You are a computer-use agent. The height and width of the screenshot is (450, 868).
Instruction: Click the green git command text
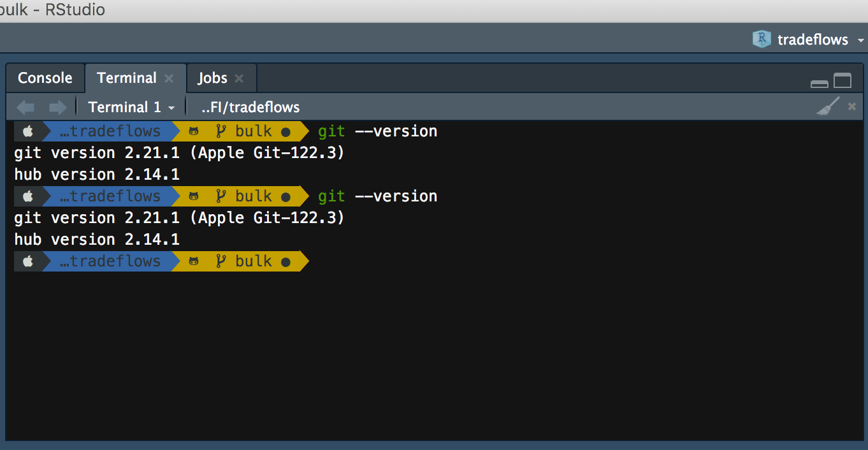331,131
